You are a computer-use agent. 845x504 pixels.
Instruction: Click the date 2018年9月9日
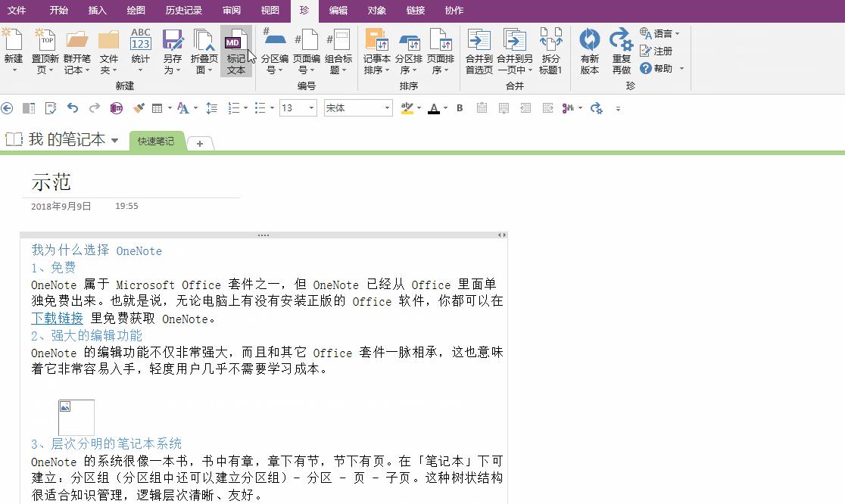click(x=61, y=207)
